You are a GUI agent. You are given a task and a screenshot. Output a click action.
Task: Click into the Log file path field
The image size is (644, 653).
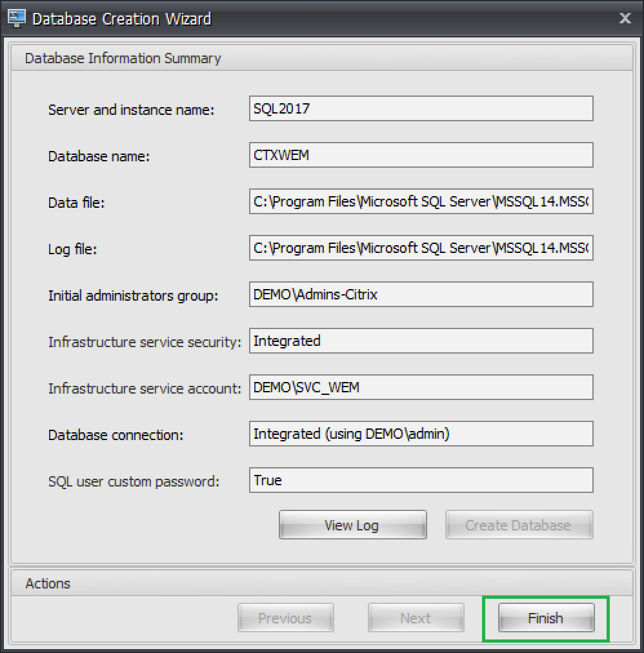[421, 248]
